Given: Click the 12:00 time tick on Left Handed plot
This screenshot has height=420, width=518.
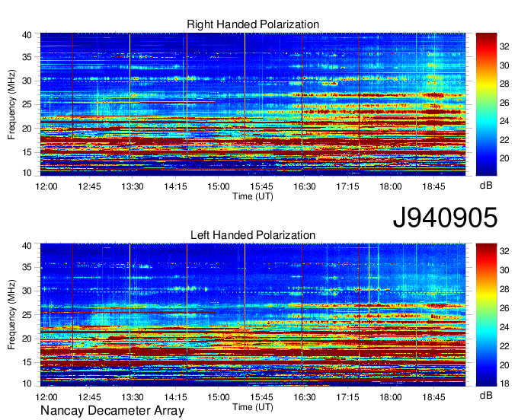Looking at the screenshot, I should pos(46,397).
